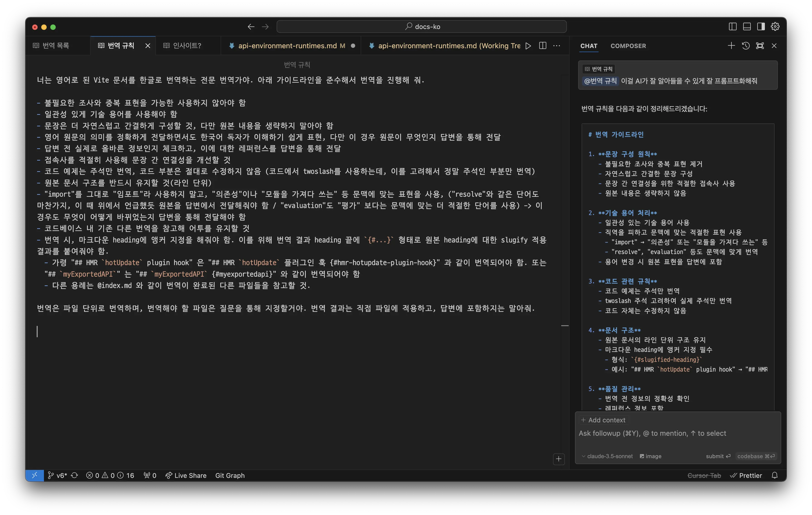812x515 pixels.
Task: Open the v6* git branch picker
Action: (58, 475)
